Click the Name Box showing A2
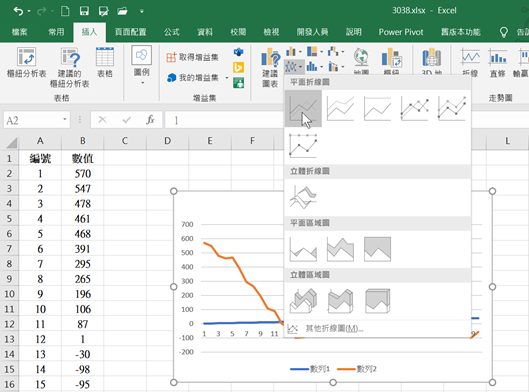This screenshot has height=392, width=529. (32, 120)
